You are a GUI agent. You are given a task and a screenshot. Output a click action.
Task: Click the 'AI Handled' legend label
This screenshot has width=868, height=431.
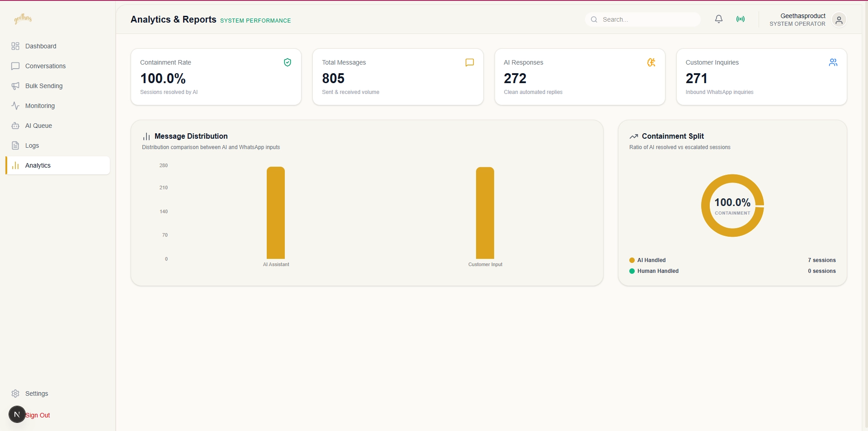pyautogui.click(x=651, y=260)
